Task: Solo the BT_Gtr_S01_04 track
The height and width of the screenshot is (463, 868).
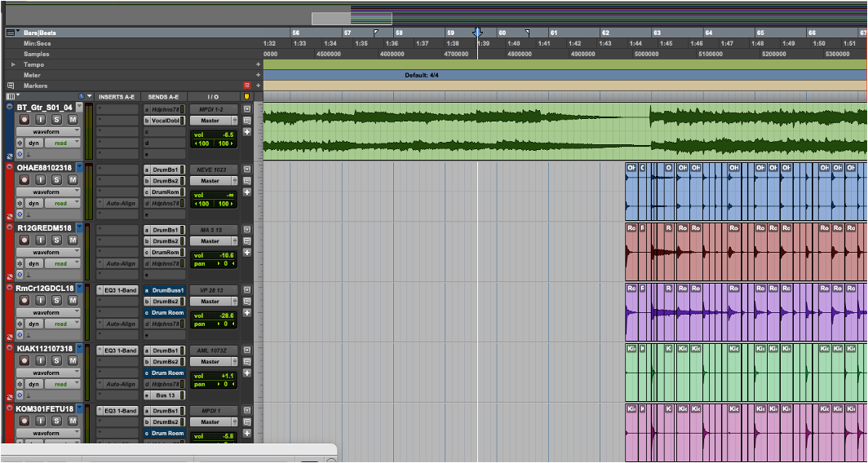Action: (56, 120)
